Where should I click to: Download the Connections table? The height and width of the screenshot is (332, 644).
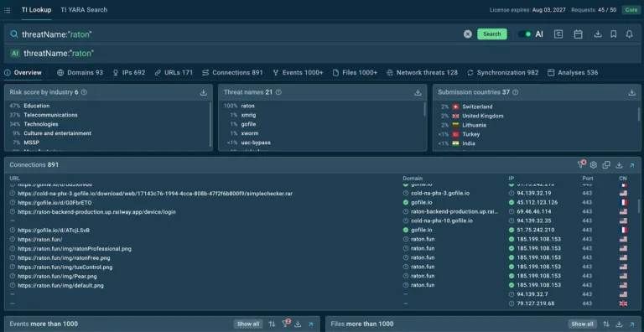(x=619, y=165)
